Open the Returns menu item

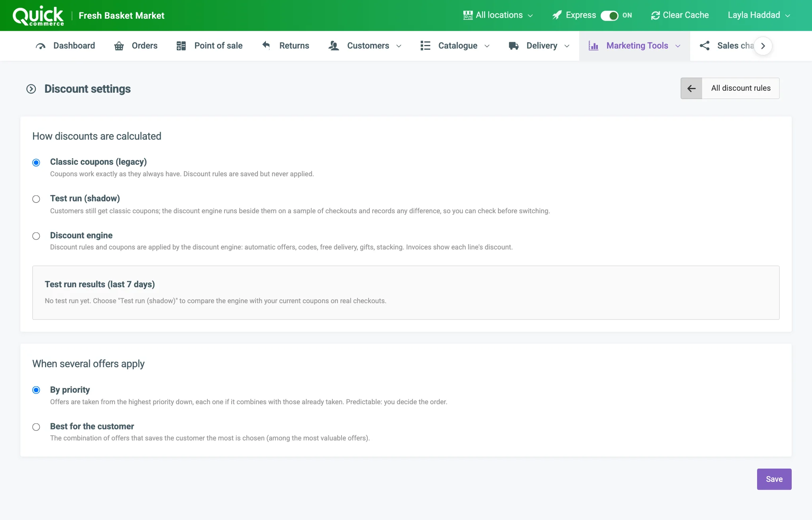click(x=285, y=46)
